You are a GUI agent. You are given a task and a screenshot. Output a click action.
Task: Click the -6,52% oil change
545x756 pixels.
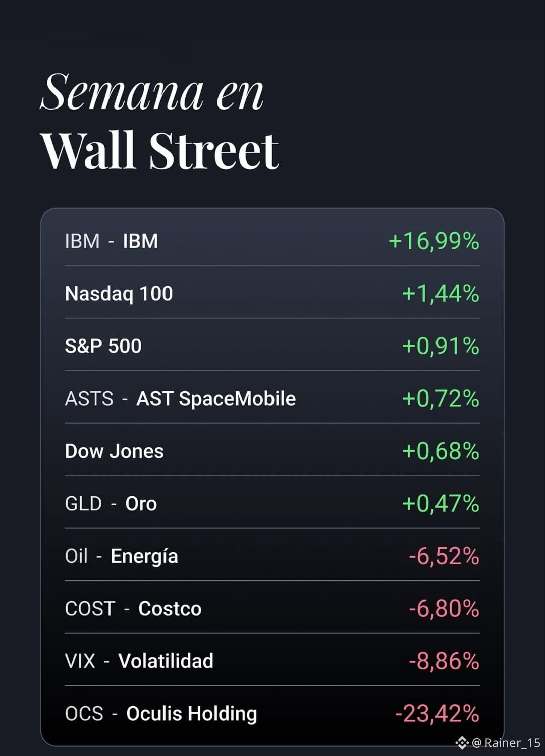[444, 556]
